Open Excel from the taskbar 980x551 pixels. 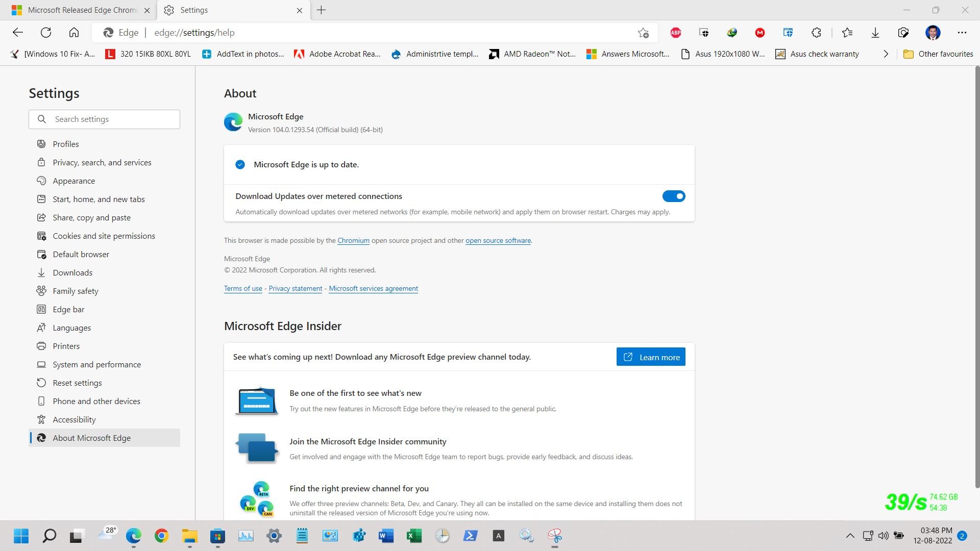pos(414,536)
